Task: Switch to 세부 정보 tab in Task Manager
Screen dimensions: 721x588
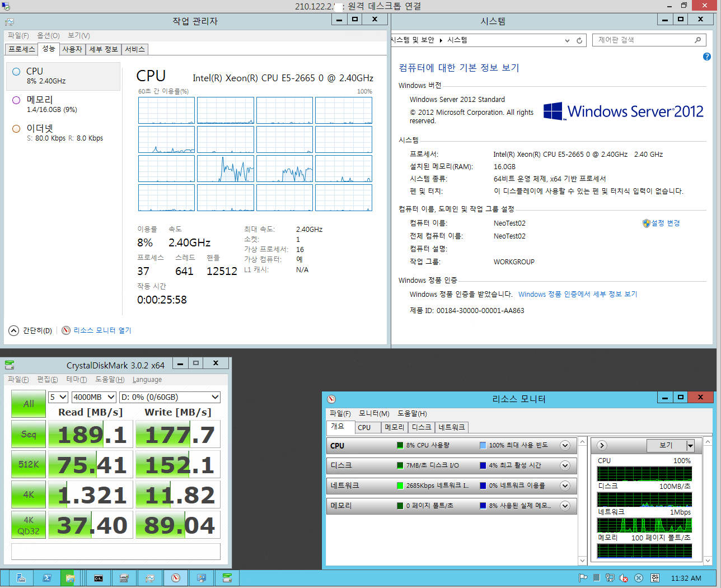Action: tap(104, 49)
